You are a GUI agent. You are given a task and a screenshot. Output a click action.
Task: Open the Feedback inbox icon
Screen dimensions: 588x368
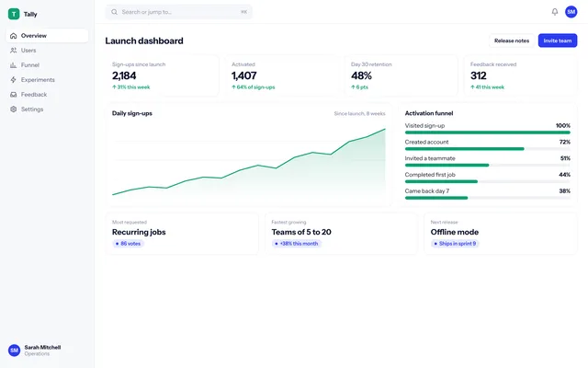[14, 95]
